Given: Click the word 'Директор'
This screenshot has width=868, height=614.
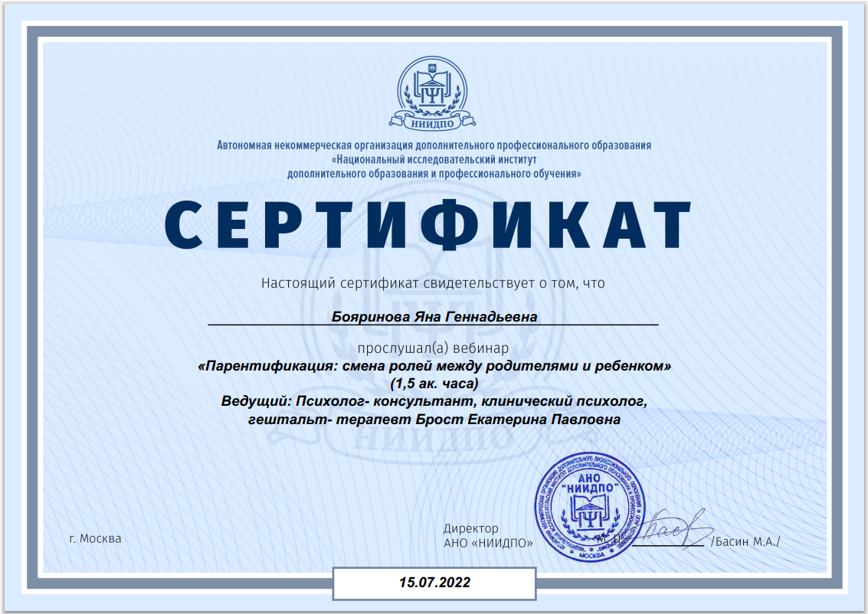Looking at the screenshot, I should 471,528.
